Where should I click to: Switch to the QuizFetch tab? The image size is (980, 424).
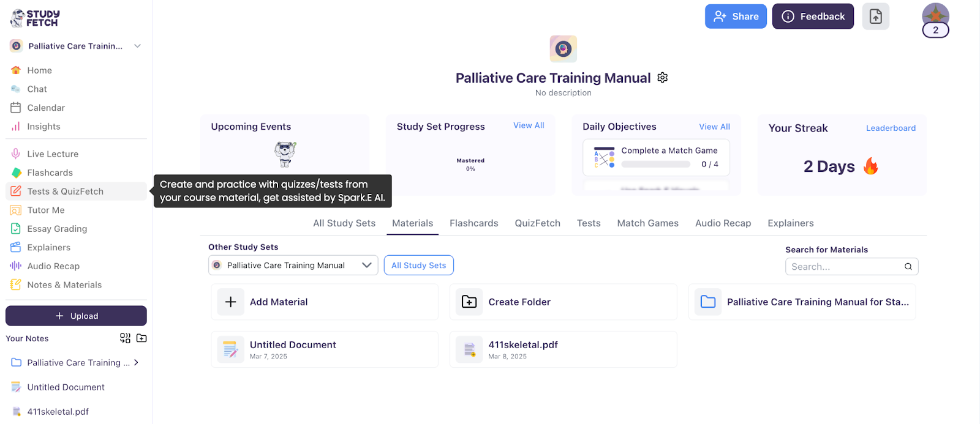538,223
